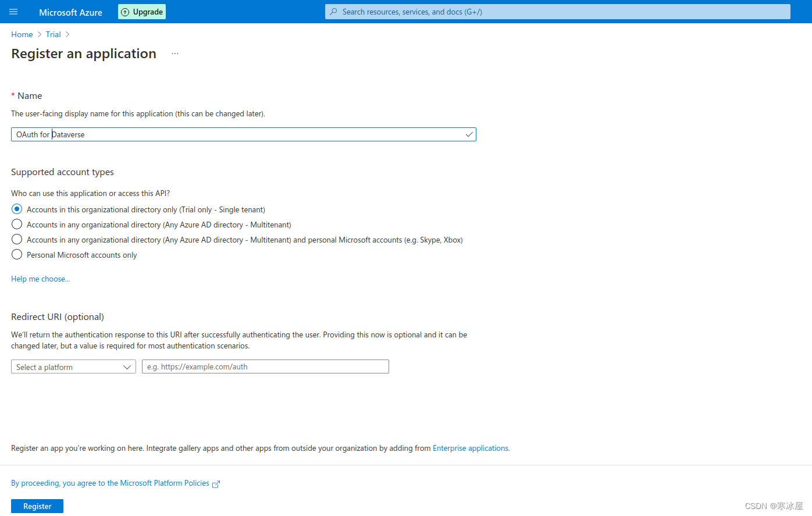This screenshot has width=812, height=516.
Task: Select Any Azure AD directory Multitenant option
Action: pyautogui.click(x=17, y=224)
